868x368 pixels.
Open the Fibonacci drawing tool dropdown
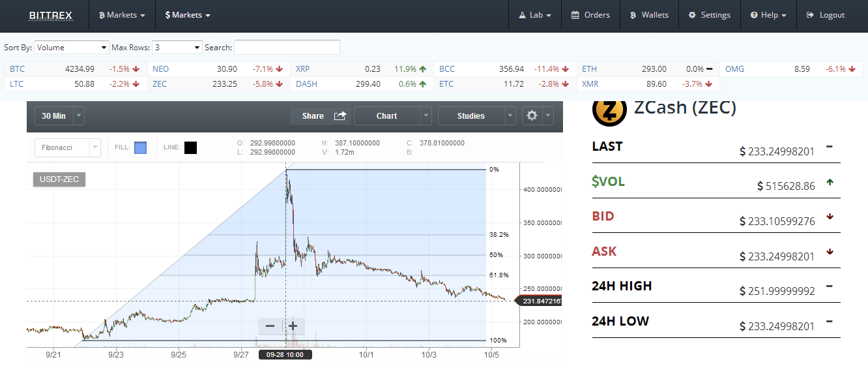tap(68, 148)
